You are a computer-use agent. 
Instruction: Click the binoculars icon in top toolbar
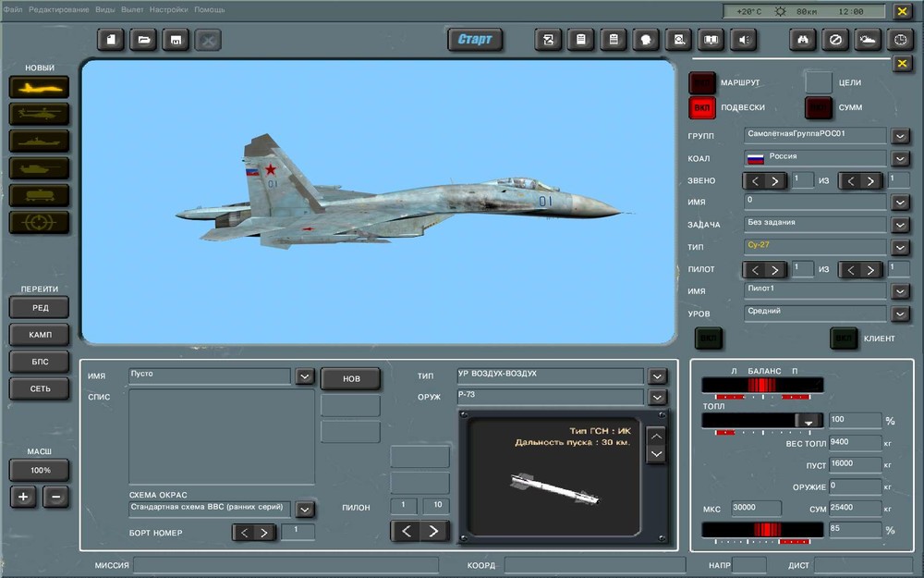coord(803,40)
